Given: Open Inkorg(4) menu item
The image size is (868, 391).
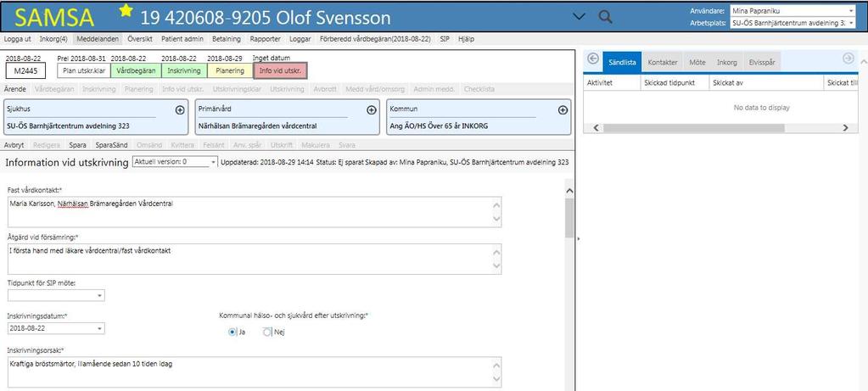Looking at the screenshot, I should point(54,39).
